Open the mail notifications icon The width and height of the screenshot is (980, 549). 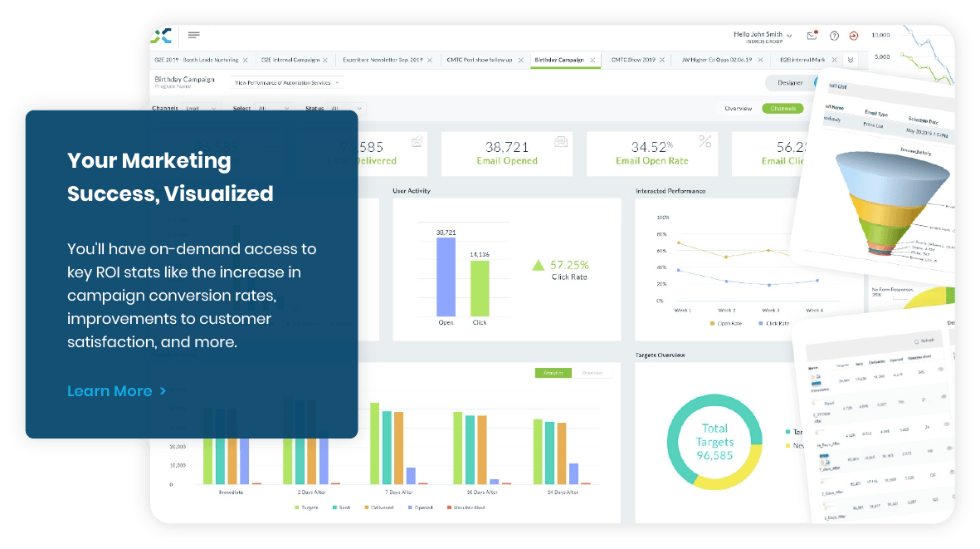(x=812, y=36)
